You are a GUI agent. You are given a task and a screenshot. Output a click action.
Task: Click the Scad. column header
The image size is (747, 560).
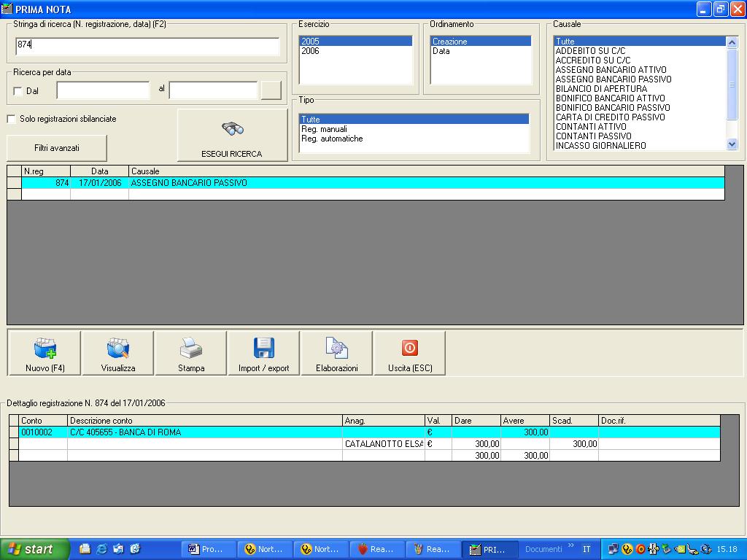click(x=574, y=421)
